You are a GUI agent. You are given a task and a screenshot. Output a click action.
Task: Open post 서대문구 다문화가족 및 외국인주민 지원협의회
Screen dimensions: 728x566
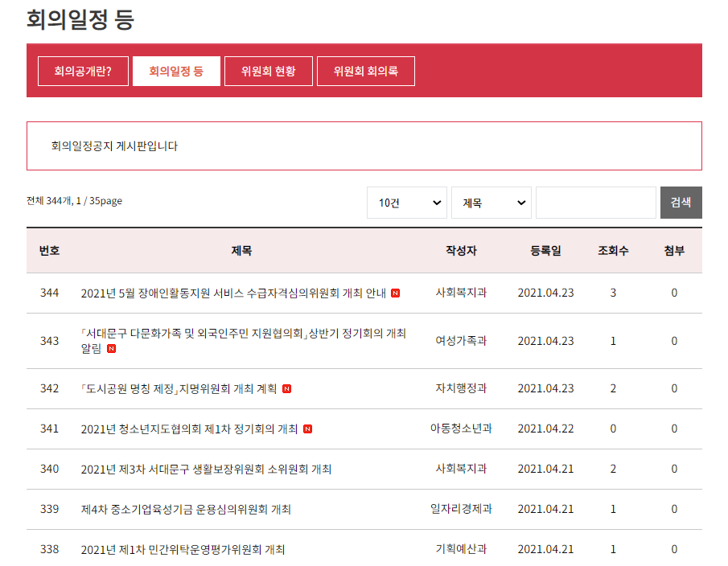tap(243, 341)
